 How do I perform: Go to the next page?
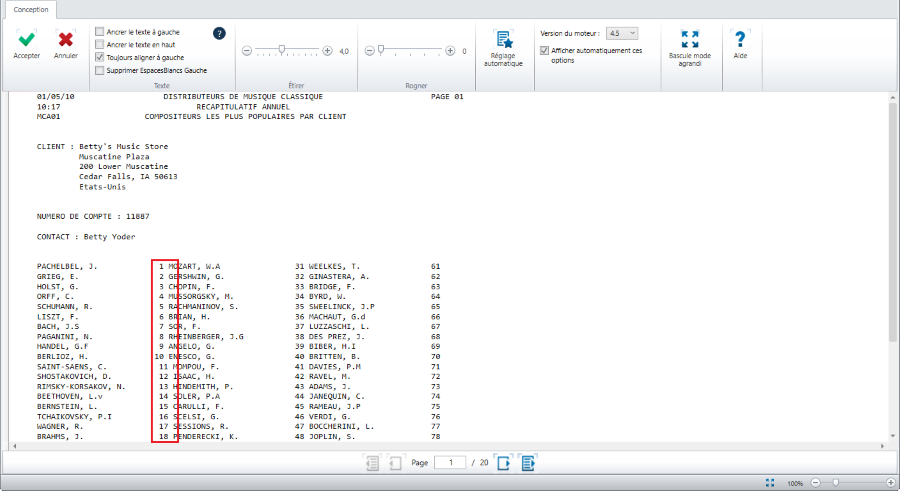[504, 463]
